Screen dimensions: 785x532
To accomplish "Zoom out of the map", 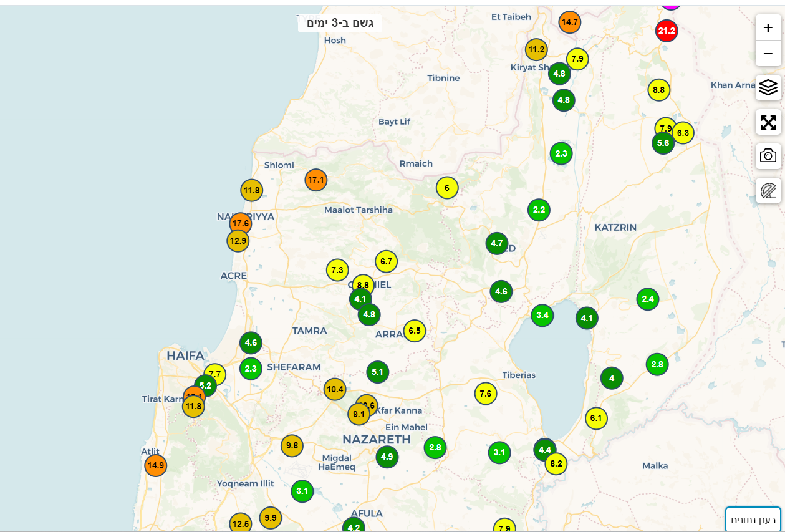I will coord(768,54).
